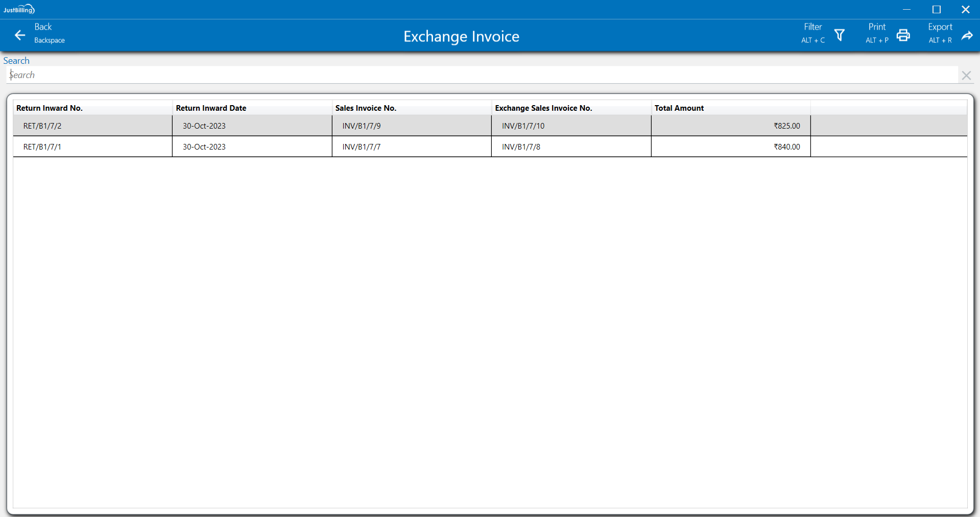
Task: Click into the Search input field
Action: pyautogui.click(x=480, y=75)
